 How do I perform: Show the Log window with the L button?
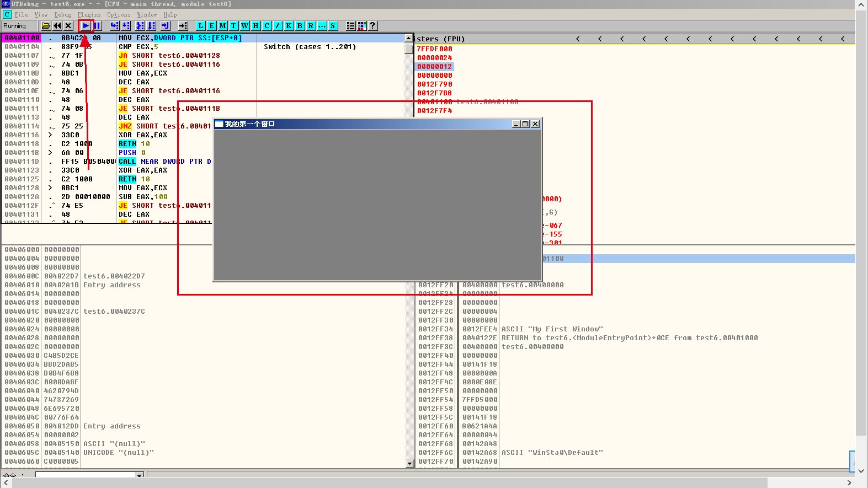(200, 26)
